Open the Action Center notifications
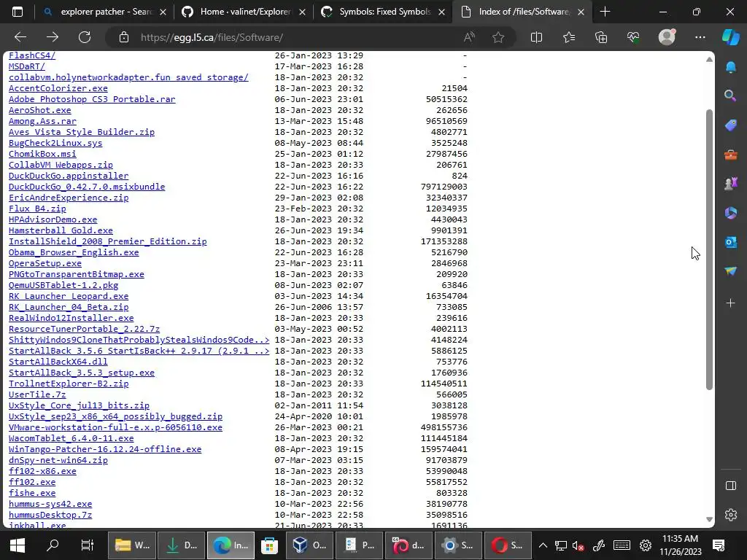The image size is (747, 560). 719,545
